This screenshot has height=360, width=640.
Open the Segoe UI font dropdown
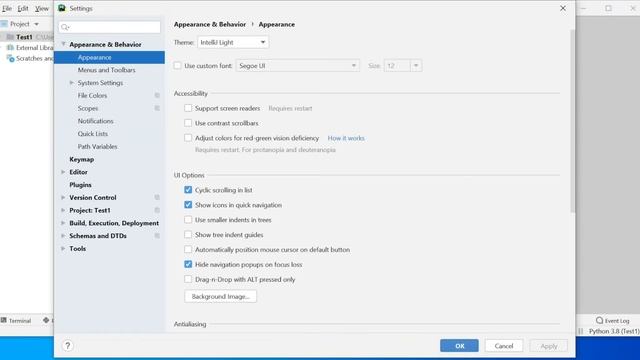pos(298,66)
